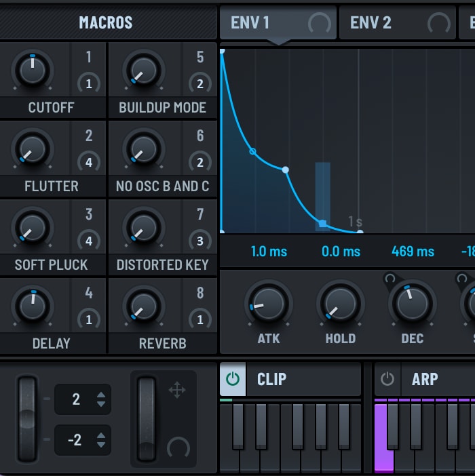Click the BUILDUP MODE macro knob
Screen dimensions: 475x476
click(144, 70)
